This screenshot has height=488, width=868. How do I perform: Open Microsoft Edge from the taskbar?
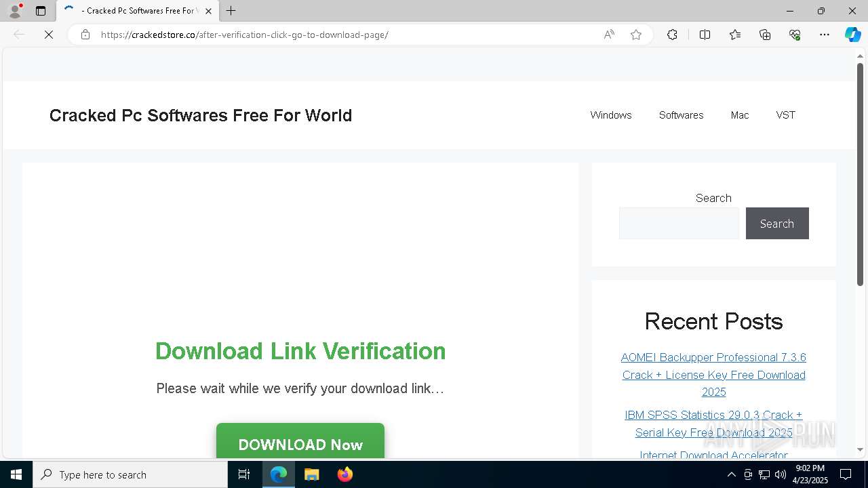279,474
